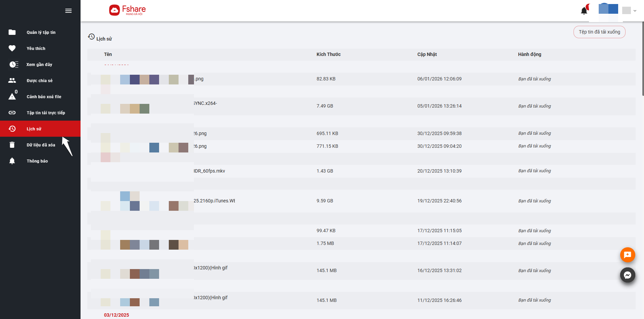Viewport: 644px width, 319px height.
Task: Open Được chia sẻ menu item
Action: (x=40, y=81)
